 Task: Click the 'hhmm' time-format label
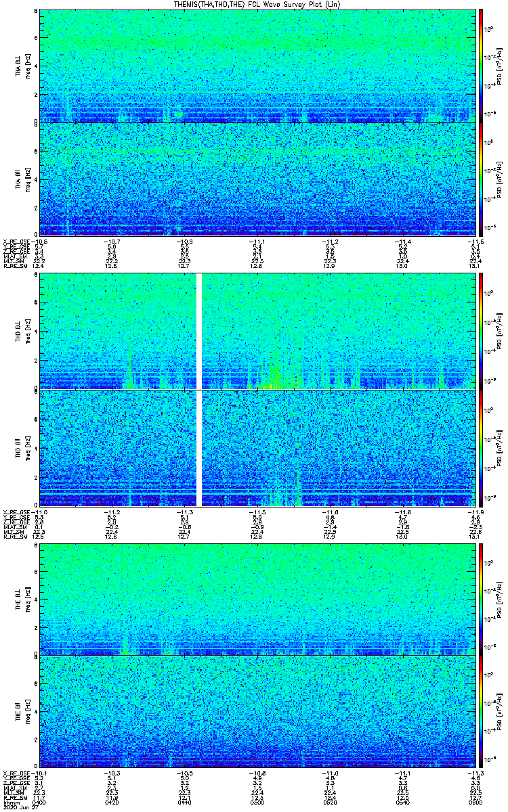point(10,802)
